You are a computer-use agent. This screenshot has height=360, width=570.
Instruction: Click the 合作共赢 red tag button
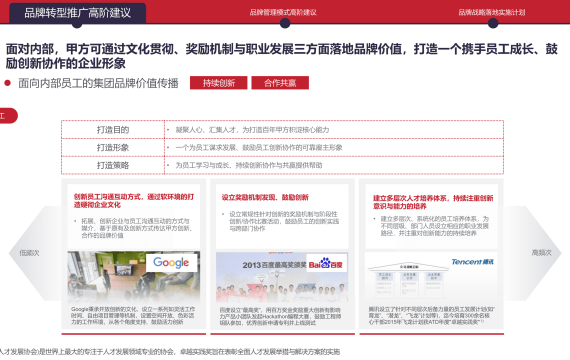(x=280, y=83)
